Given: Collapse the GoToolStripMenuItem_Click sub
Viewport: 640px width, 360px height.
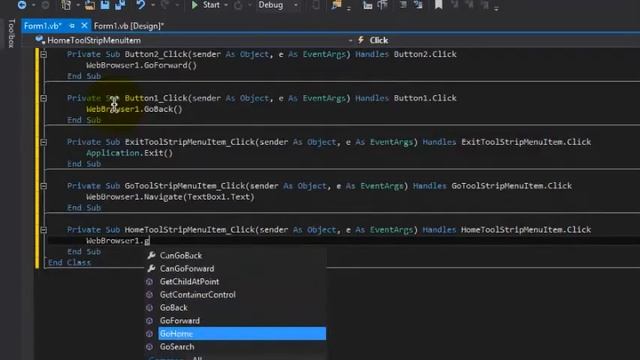Looking at the screenshot, I should click(44, 186).
